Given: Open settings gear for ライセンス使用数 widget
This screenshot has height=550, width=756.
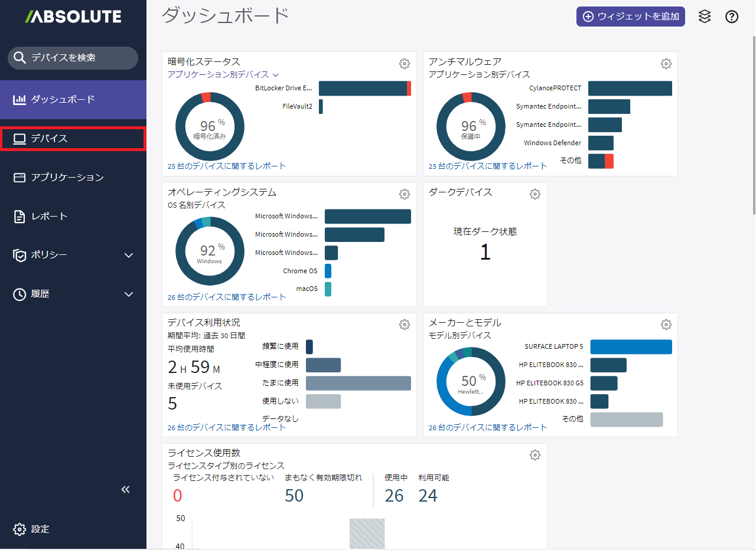Looking at the screenshot, I should point(535,455).
